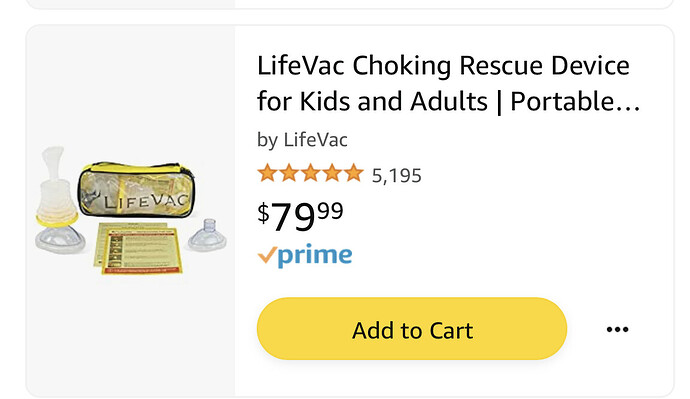
Task: Click the 'by LifeVac' brand line
Action: tap(302, 140)
